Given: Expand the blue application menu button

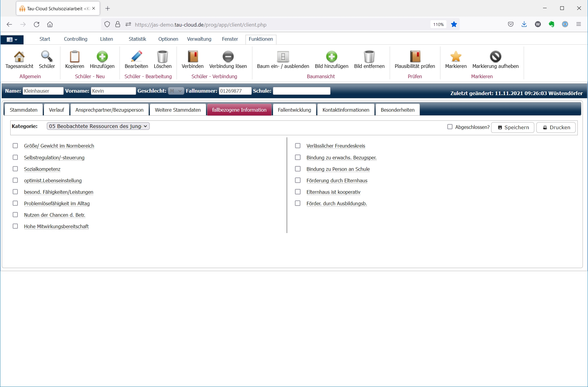Looking at the screenshot, I should click(x=12, y=40).
